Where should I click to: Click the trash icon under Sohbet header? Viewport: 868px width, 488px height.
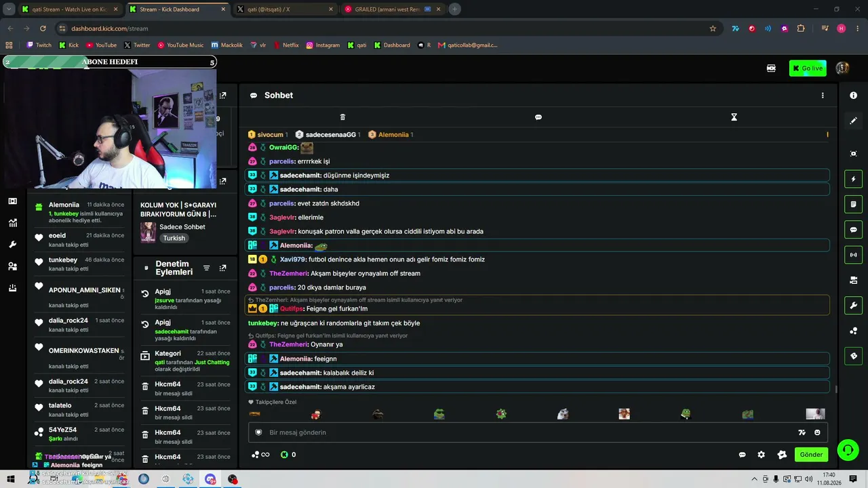[x=342, y=117]
